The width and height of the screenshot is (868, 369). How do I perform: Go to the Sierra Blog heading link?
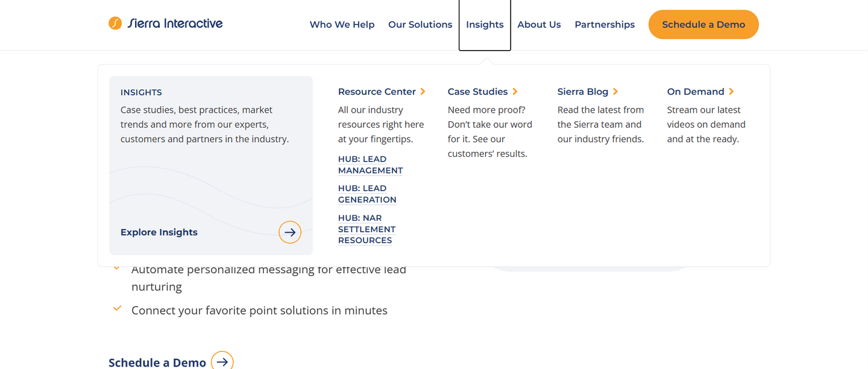[583, 92]
